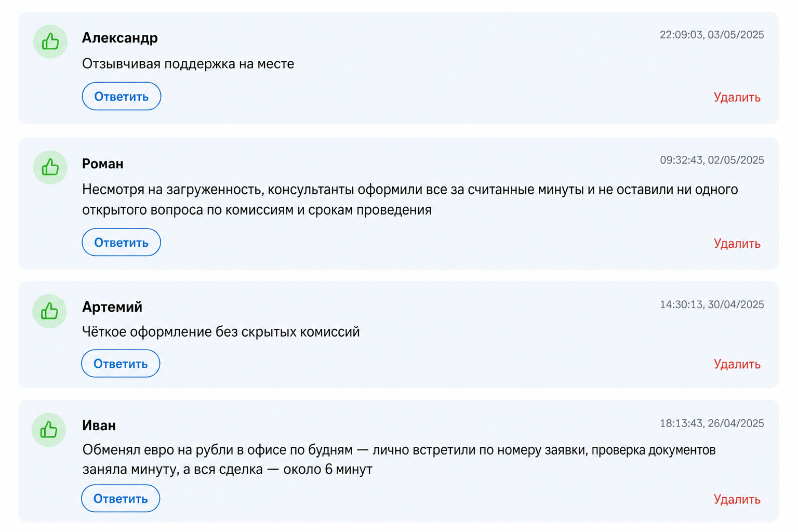Image resolution: width=798 pixels, height=532 pixels.
Task: Click the thumbs-up icon on Иван's review
Action: 49,430
